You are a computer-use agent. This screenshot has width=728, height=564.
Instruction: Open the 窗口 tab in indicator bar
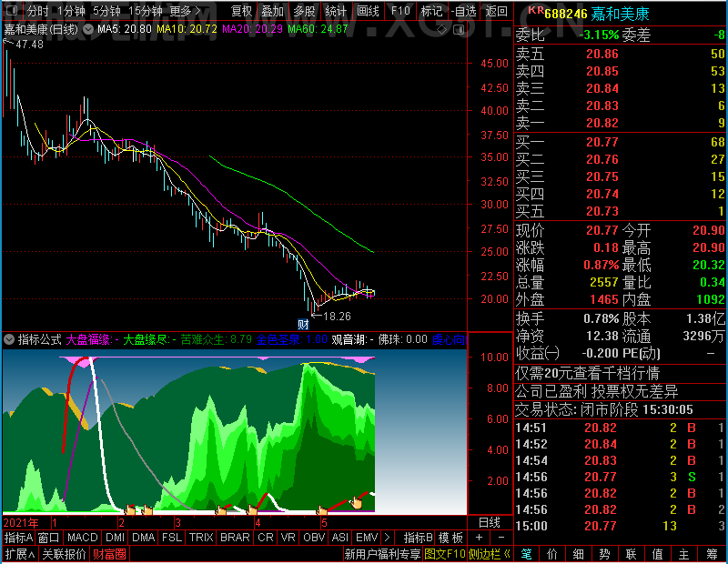point(49,538)
